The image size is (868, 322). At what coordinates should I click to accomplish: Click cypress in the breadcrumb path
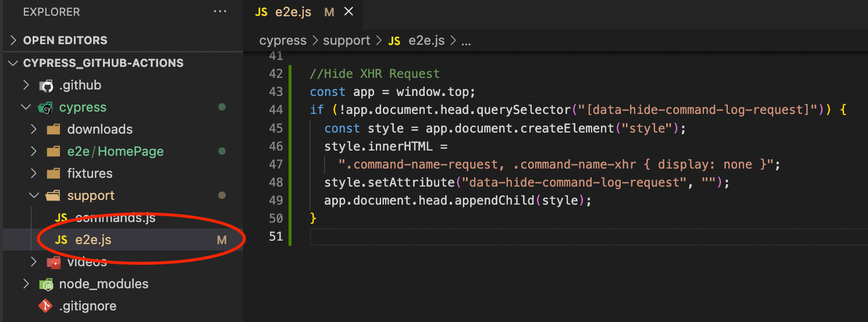pyautogui.click(x=283, y=41)
